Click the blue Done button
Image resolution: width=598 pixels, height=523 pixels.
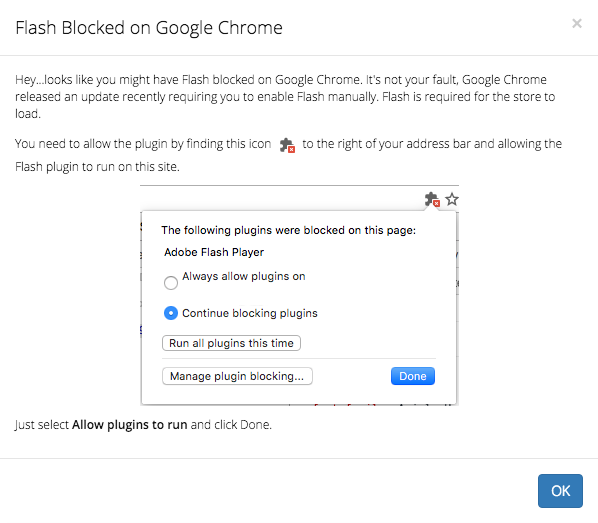point(413,376)
